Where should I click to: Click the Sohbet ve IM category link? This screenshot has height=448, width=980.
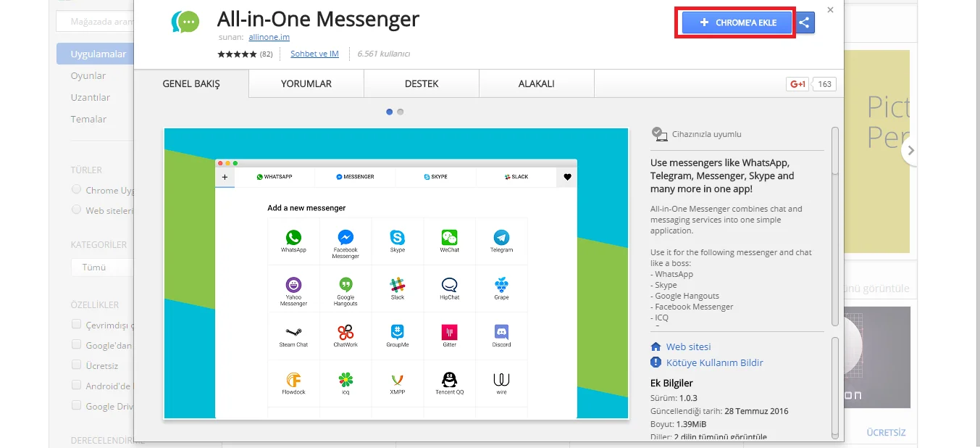pyautogui.click(x=314, y=54)
